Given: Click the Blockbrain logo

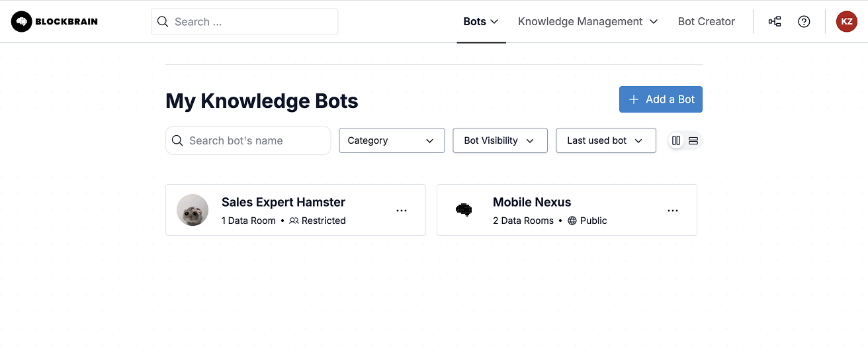Looking at the screenshot, I should (x=54, y=22).
